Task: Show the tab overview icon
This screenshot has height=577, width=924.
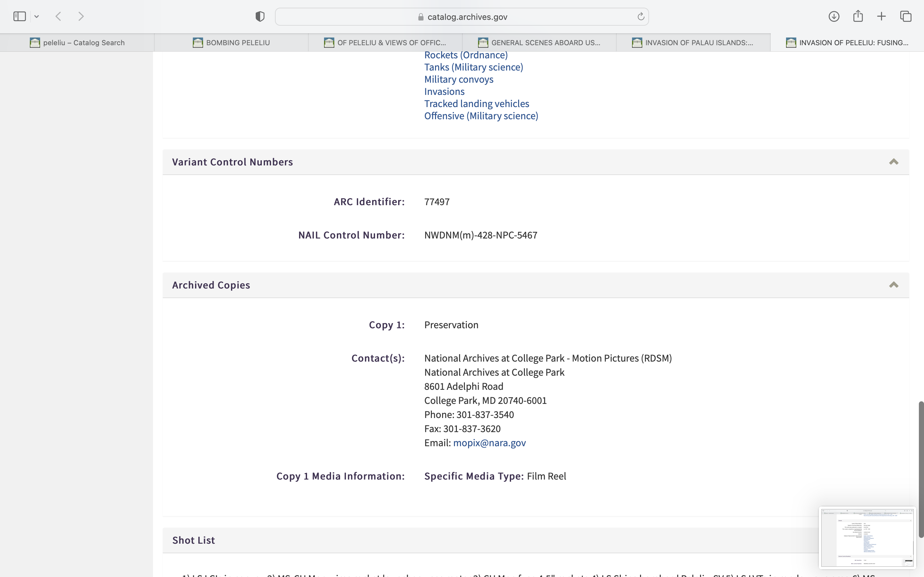Action: (906, 16)
